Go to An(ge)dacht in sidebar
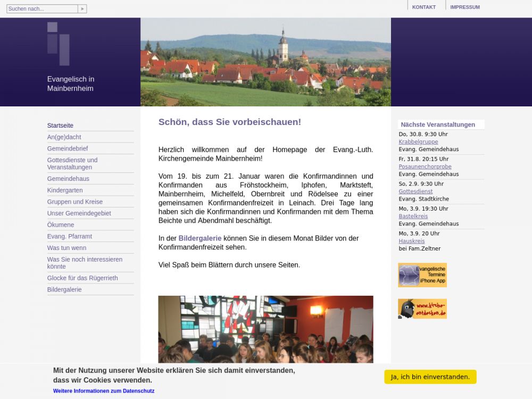The height and width of the screenshot is (399, 532). pyautogui.click(x=64, y=137)
